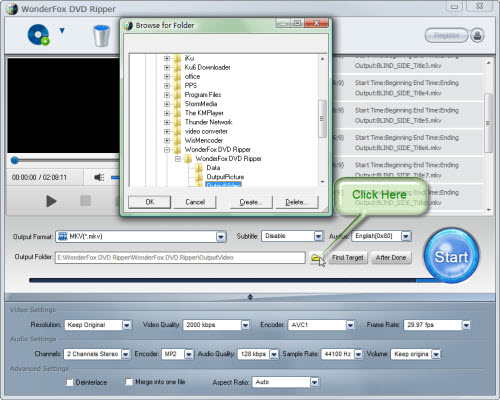The height and width of the screenshot is (400, 500).
Task: Open the Audio language dropdown
Action: [406, 236]
